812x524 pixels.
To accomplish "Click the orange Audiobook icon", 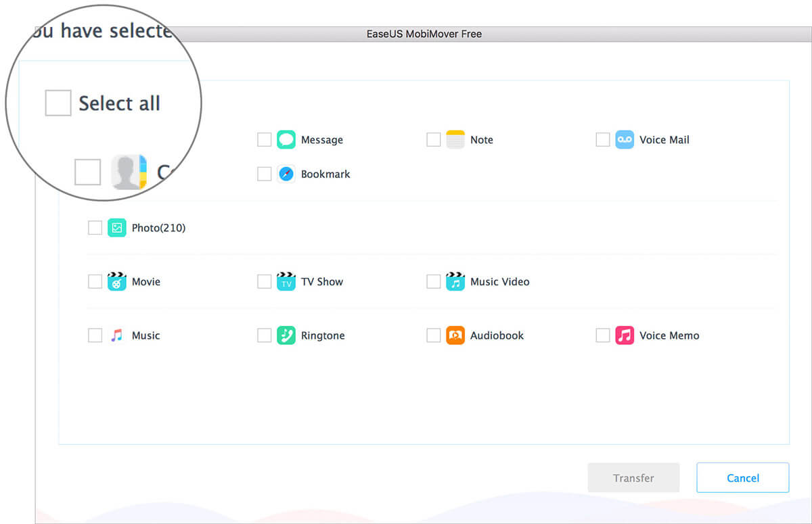I will coord(455,335).
